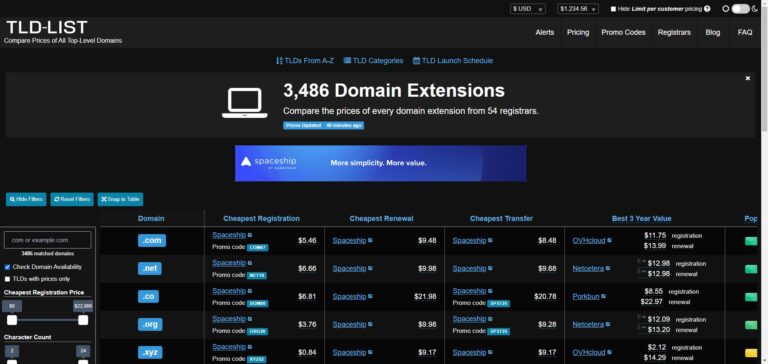
Task: Click the .org transfer promo code badge
Action: tap(499, 331)
